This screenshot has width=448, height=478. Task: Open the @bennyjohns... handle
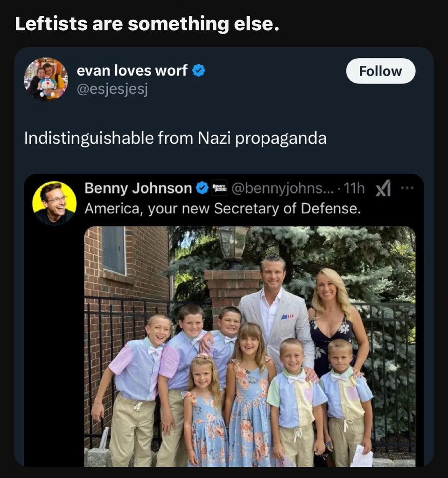click(283, 188)
